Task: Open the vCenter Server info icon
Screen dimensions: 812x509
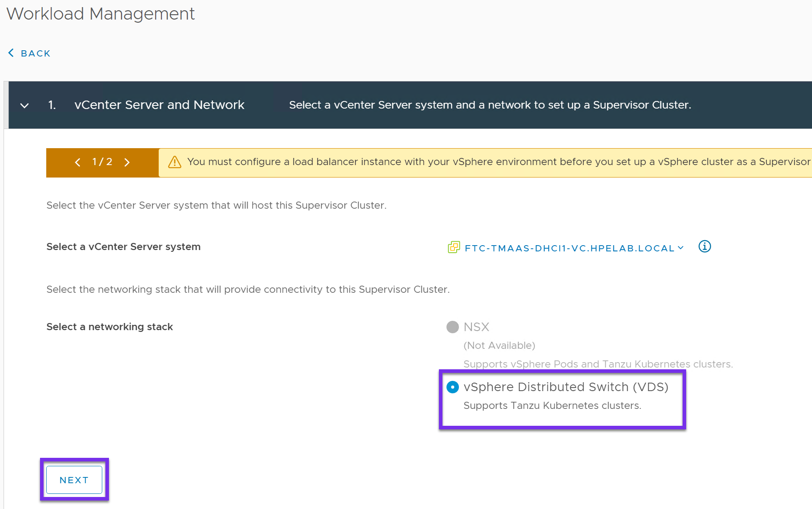Action: pos(704,246)
